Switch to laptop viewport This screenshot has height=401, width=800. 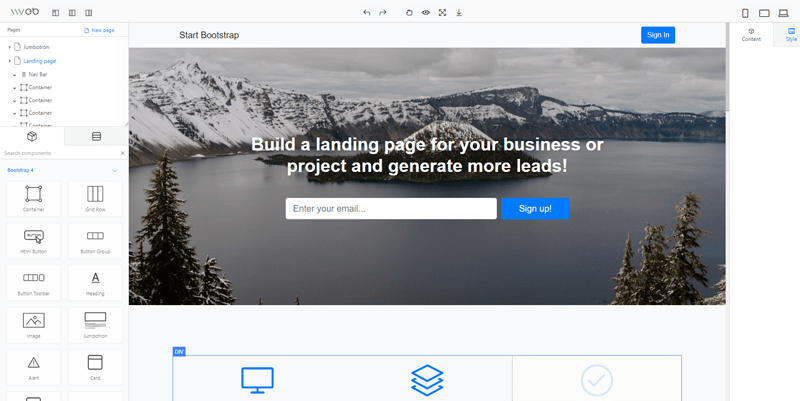tap(783, 13)
